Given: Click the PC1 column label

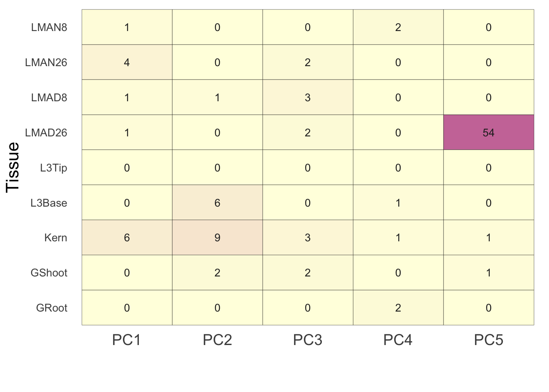Looking at the screenshot, I should (x=127, y=340).
